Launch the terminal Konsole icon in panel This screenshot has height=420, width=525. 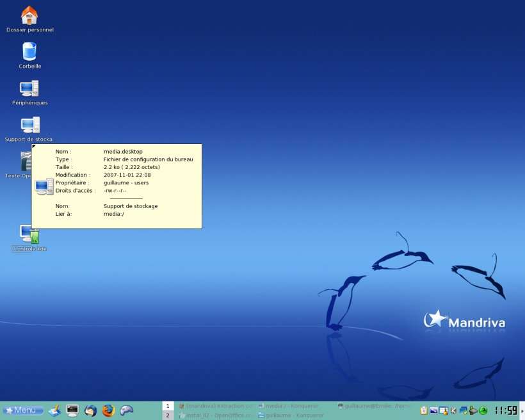[x=72, y=410]
